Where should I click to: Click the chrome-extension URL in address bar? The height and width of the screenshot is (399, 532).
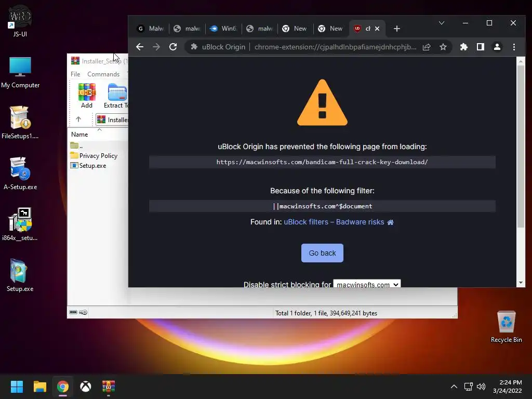[x=335, y=47]
